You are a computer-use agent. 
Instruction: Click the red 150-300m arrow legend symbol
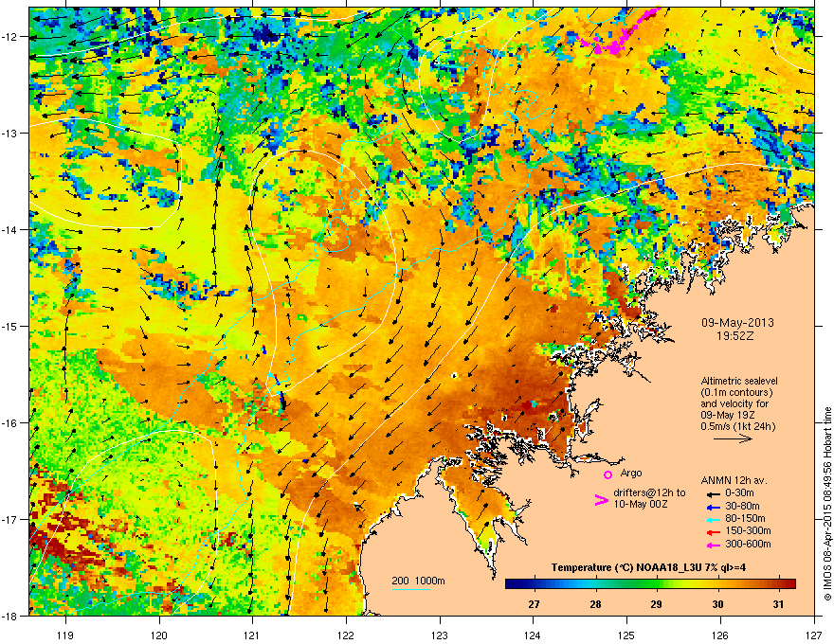pos(714,531)
